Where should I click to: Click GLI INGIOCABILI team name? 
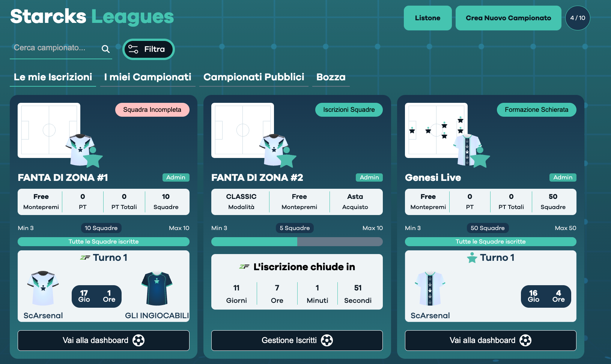tap(157, 316)
